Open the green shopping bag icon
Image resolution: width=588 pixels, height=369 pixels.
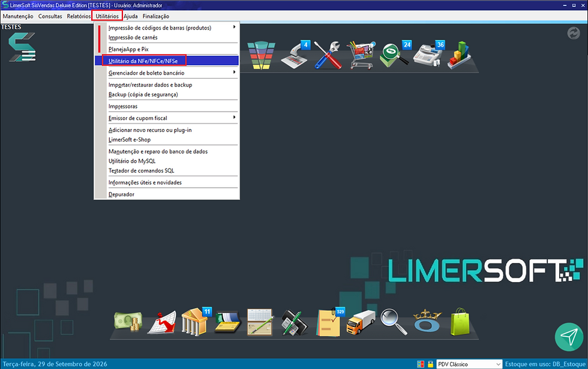(x=460, y=322)
